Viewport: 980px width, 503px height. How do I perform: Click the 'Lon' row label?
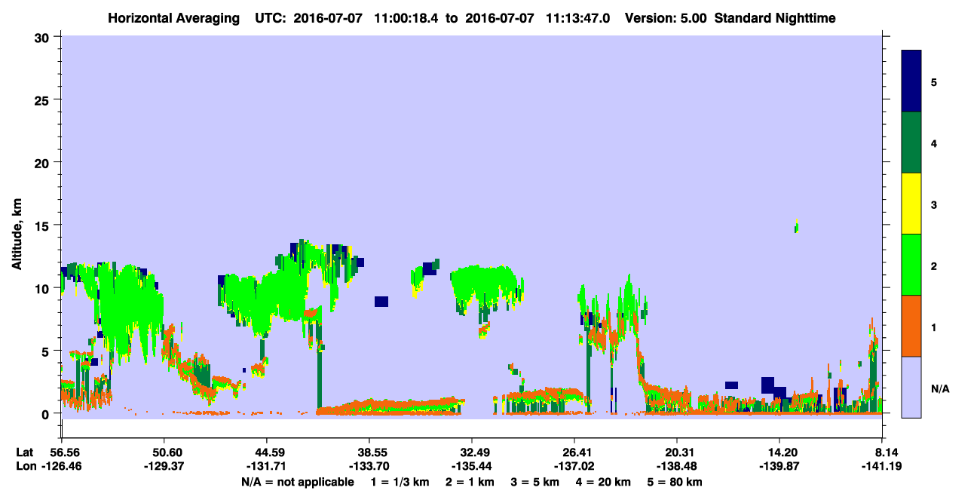pyautogui.click(x=26, y=467)
